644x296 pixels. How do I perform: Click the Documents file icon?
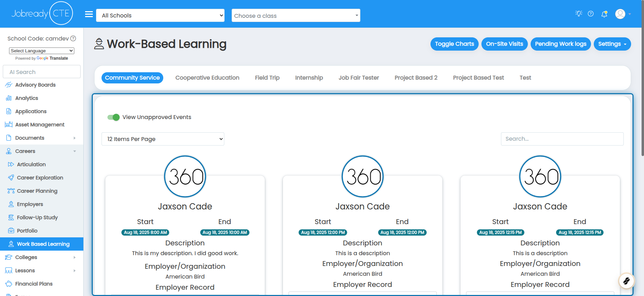tap(9, 138)
